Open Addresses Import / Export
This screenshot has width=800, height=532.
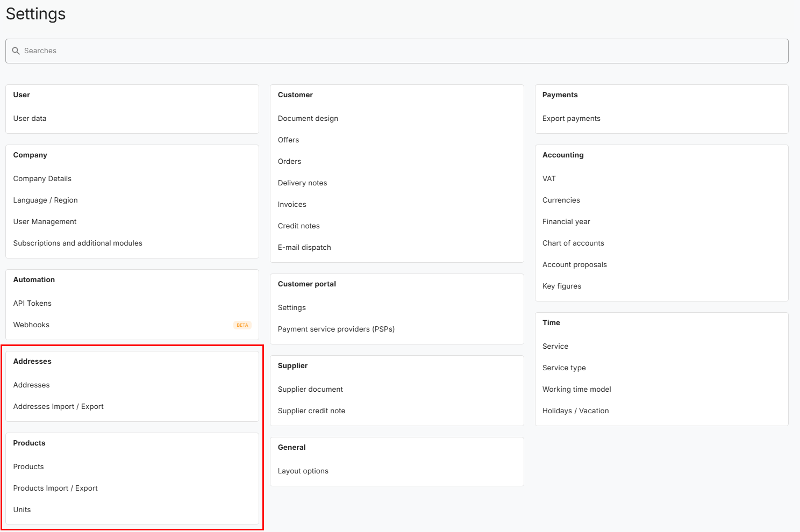[x=58, y=407]
